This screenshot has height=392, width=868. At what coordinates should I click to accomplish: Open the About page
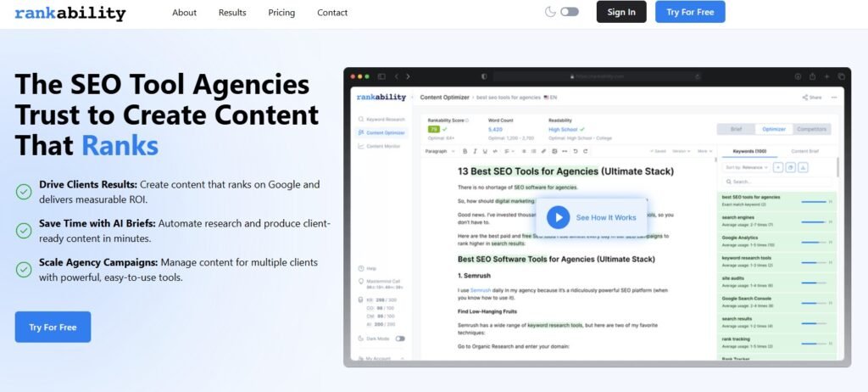[x=184, y=12]
